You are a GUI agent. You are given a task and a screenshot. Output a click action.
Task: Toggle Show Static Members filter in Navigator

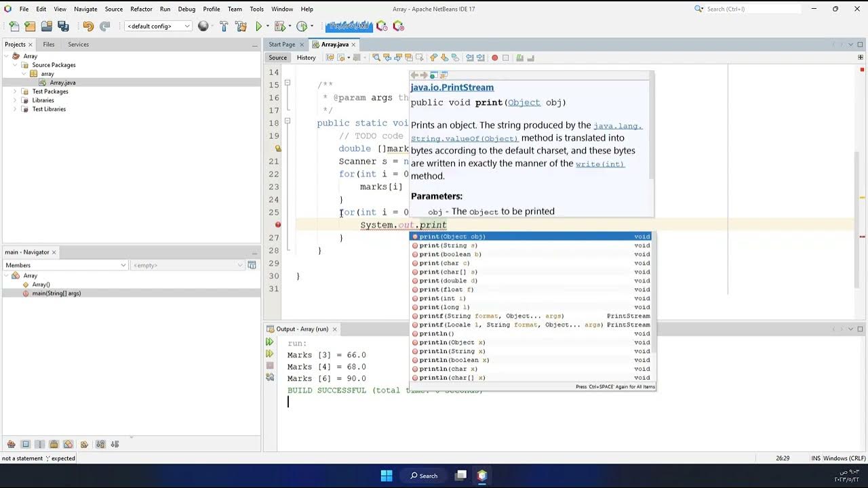tap(40, 445)
